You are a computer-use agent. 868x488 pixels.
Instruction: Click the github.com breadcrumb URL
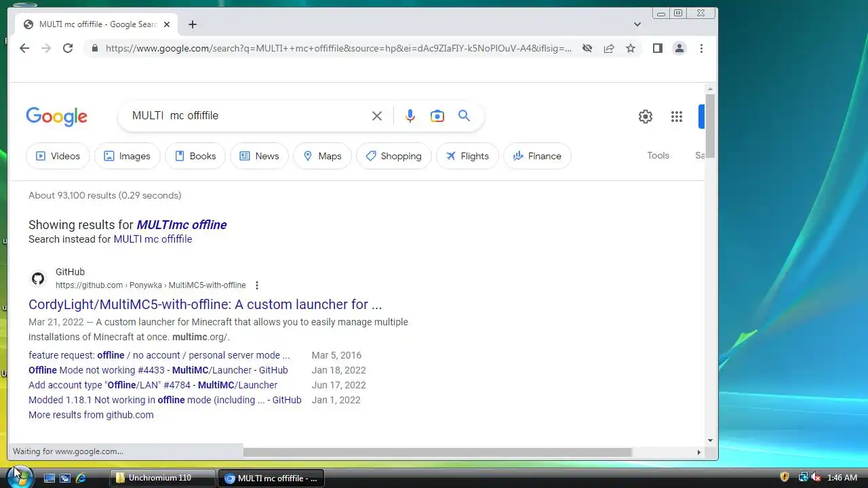tap(151, 285)
